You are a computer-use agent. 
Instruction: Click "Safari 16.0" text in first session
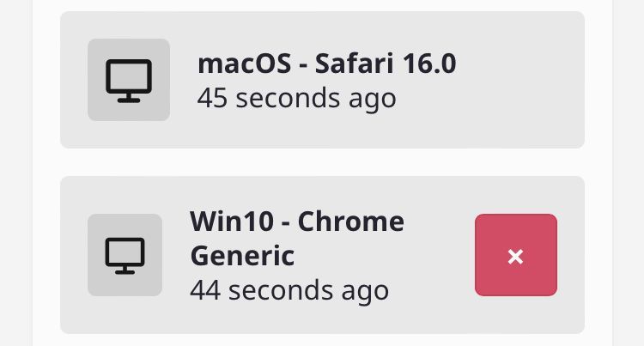[x=386, y=64]
